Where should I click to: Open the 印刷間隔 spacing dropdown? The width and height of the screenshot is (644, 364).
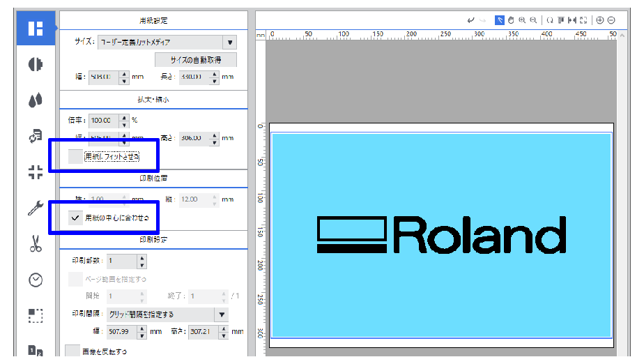point(222,314)
